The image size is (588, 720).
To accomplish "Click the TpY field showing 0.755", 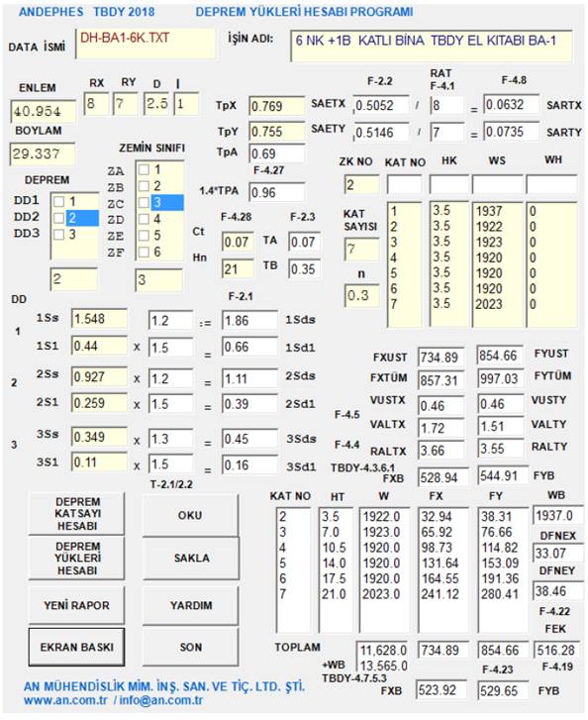I will [277, 131].
